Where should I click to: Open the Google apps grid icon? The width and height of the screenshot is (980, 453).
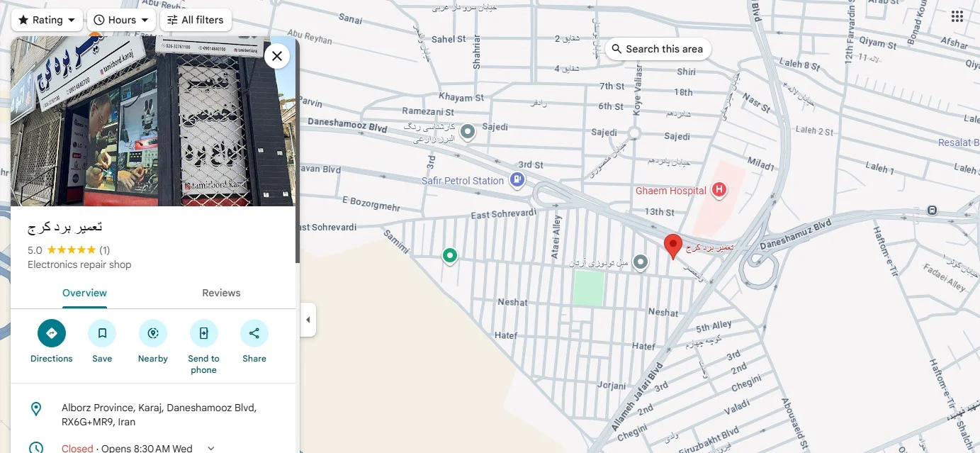[x=957, y=18]
